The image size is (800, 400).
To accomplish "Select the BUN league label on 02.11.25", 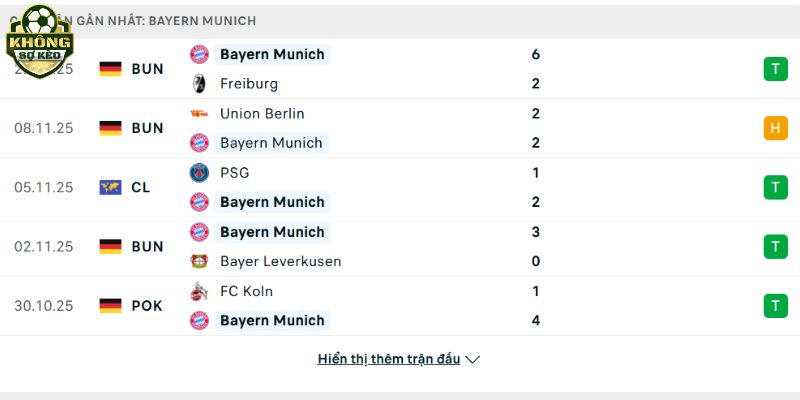I will click(147, 247).
